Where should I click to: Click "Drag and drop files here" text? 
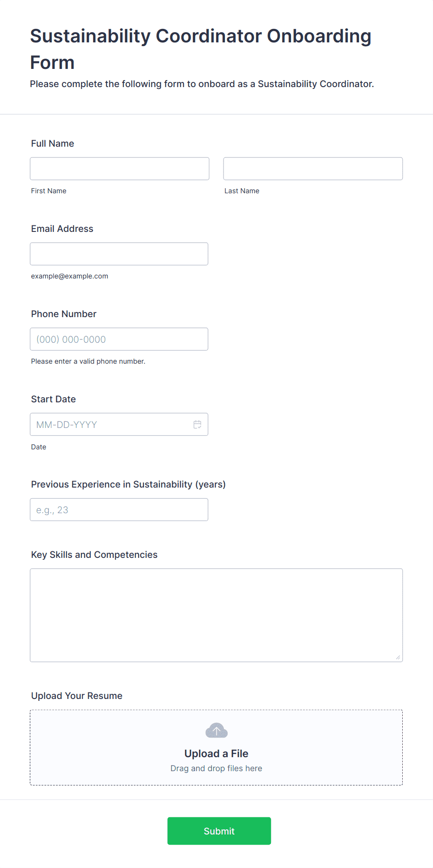pyautogui.click(x=216, y=768)
